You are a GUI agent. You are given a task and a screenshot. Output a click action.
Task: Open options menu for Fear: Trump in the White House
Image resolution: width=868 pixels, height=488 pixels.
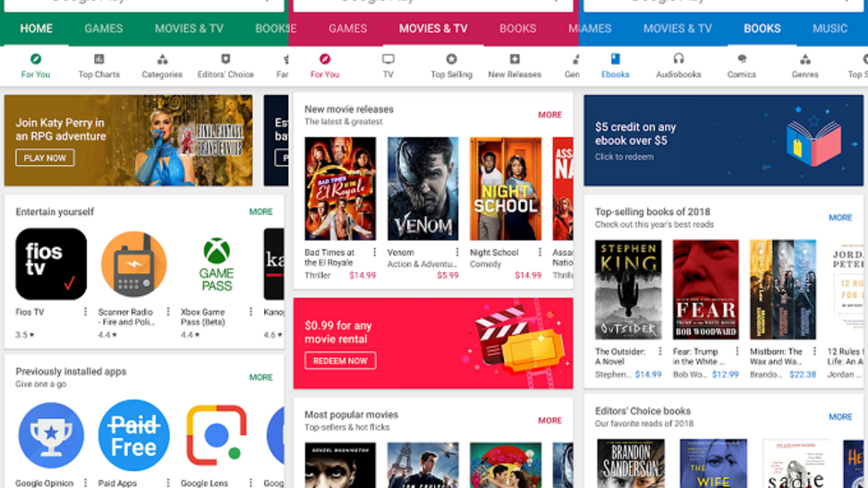(x=738, y=351)
